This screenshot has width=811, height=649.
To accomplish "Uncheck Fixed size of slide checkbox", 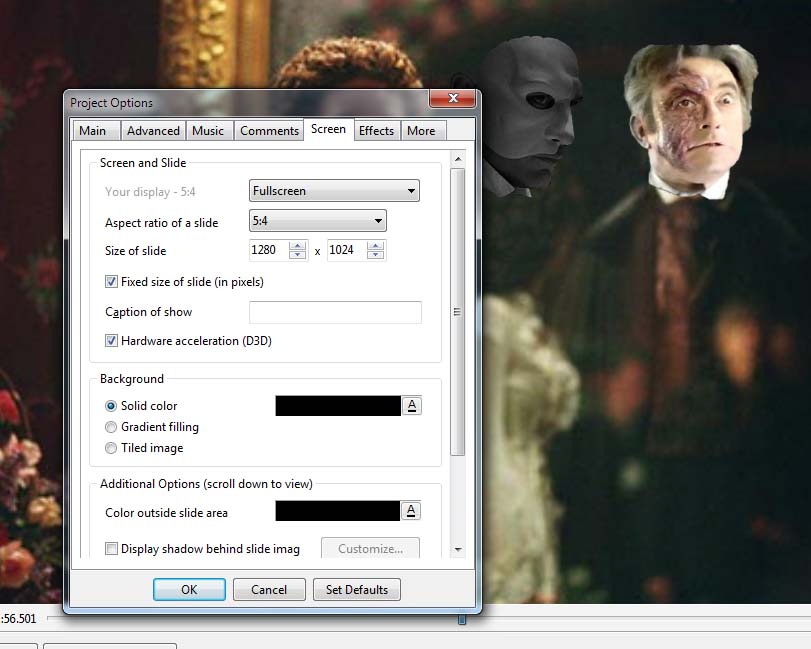I will (x=111, y=282).
